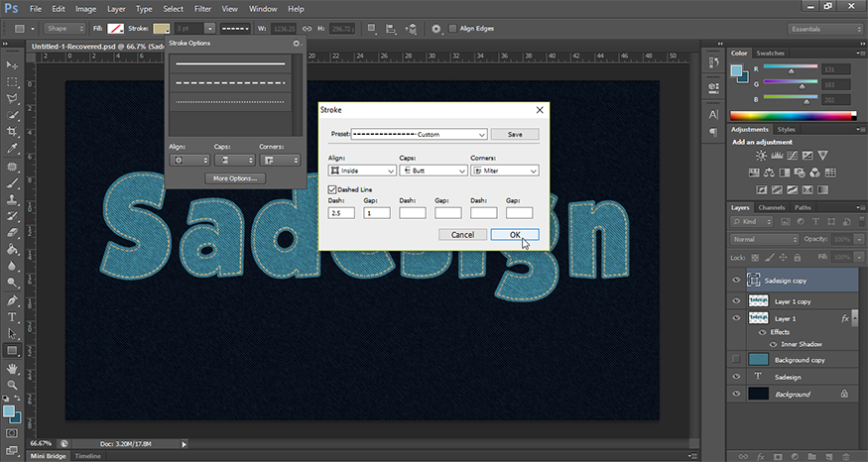868x462 pixels.
Task: Click OK in Stroke dialog
Action: 515,235
